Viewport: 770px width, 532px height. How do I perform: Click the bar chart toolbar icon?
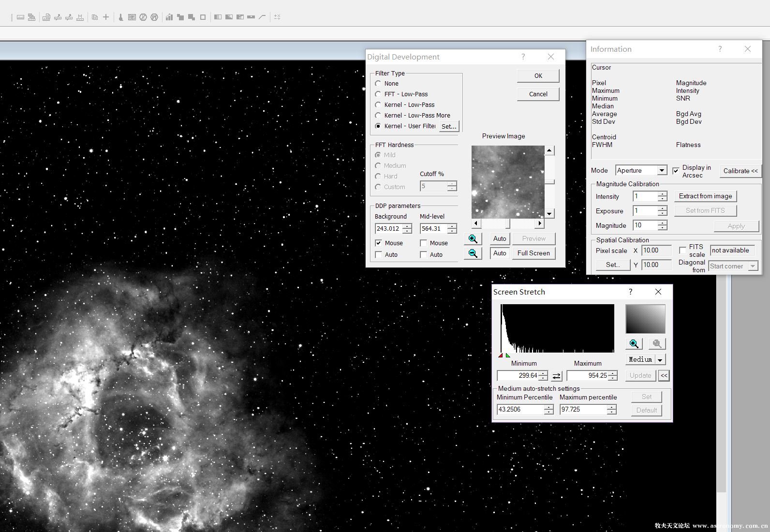point(169,17)
